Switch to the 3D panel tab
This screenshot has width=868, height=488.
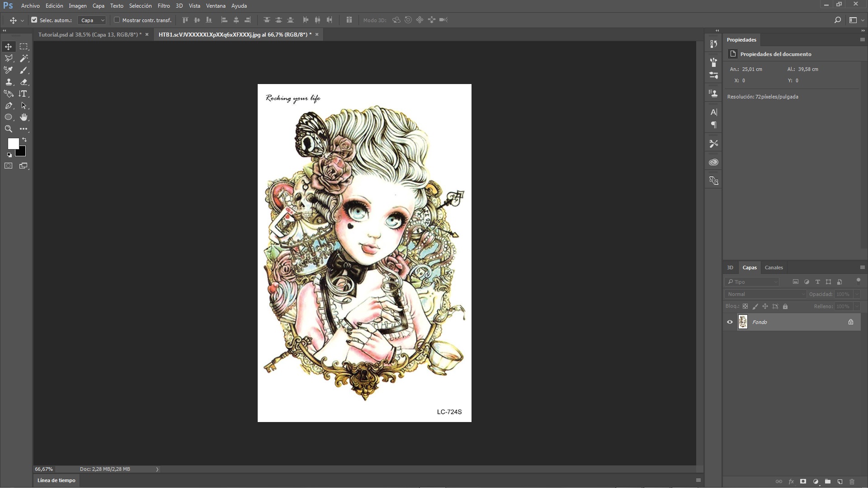coord(730,267)
